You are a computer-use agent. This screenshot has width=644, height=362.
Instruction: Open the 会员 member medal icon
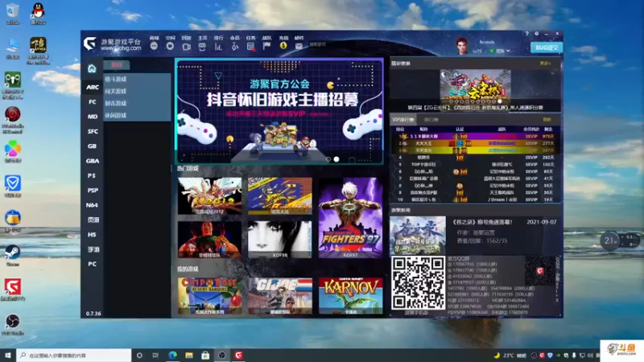coord(234,47)
